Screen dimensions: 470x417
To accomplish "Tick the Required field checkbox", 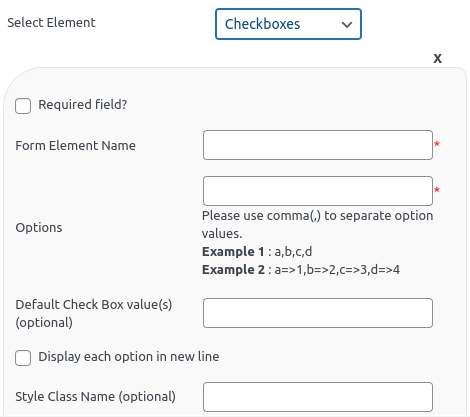I will point(23,106).
